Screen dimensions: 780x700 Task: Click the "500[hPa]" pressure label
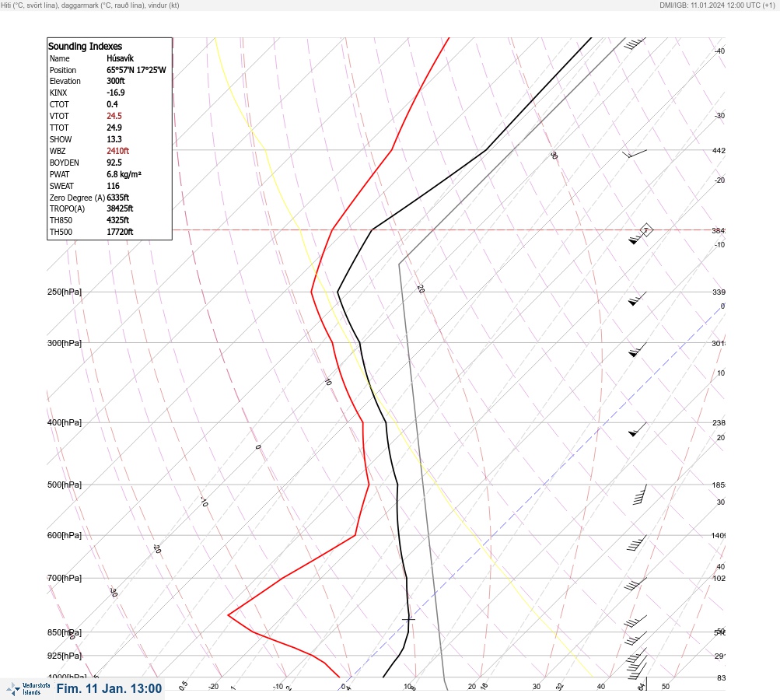[x=65, y=485]
